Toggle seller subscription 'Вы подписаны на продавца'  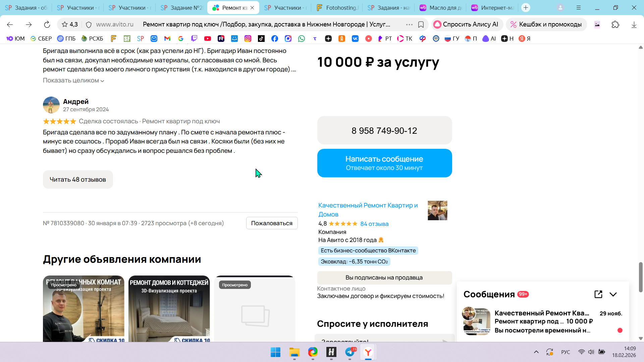[x=384, y=278]
